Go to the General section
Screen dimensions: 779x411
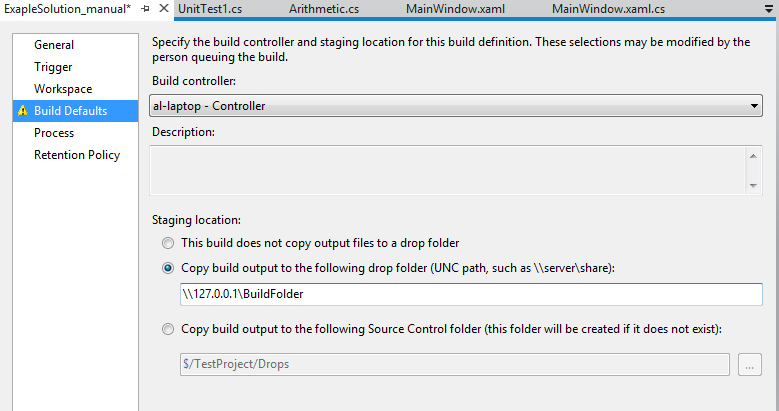pos(54,45)
